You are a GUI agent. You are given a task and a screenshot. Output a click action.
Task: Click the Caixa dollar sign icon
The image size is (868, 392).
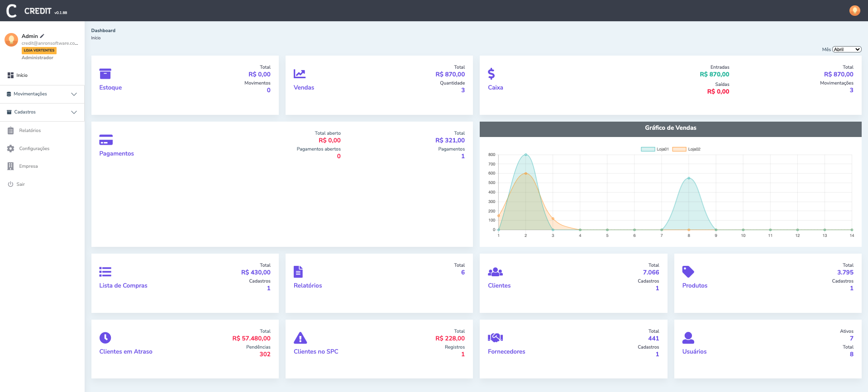[x=491, y=74]
